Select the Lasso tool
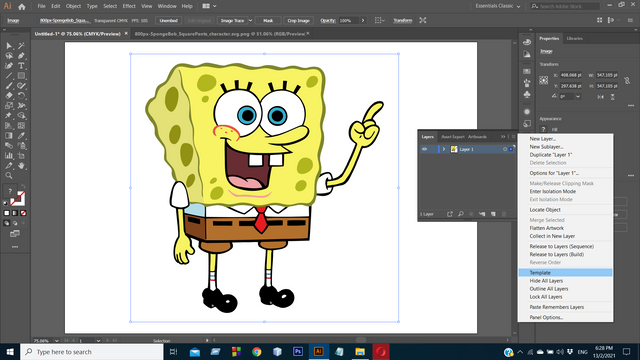 point(9,56)
